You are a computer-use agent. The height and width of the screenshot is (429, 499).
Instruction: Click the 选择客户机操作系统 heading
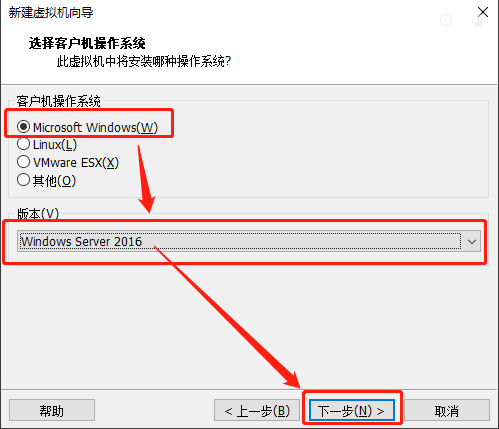point(87,43)
